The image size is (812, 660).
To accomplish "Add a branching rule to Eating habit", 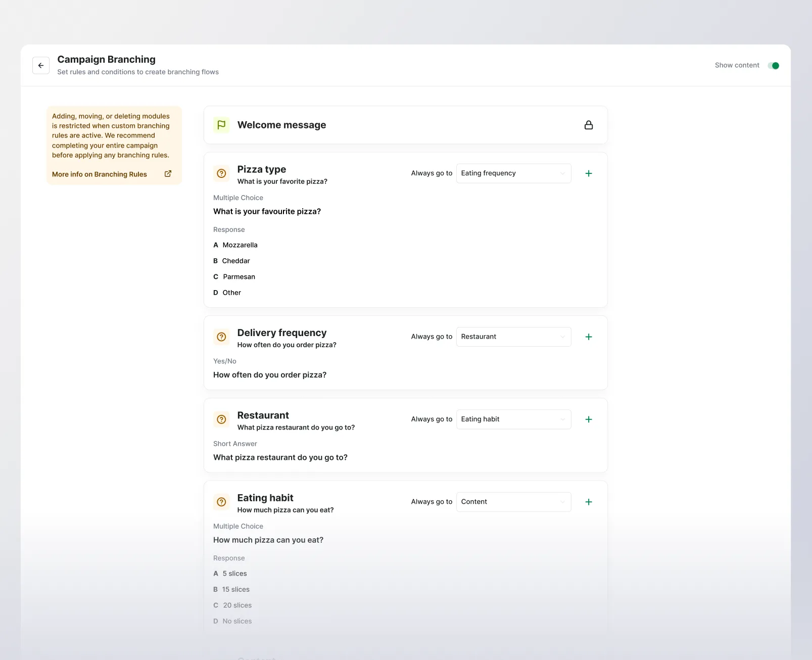I will coord(589,502).
